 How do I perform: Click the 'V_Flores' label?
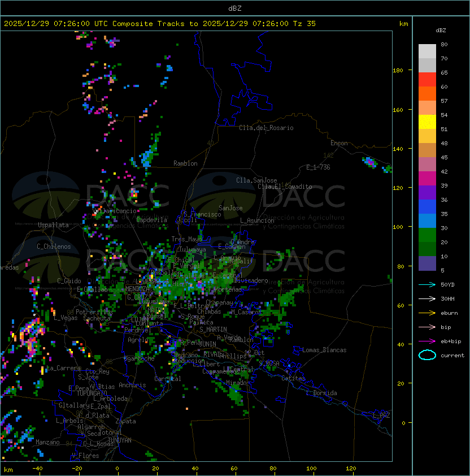[85, 456]
